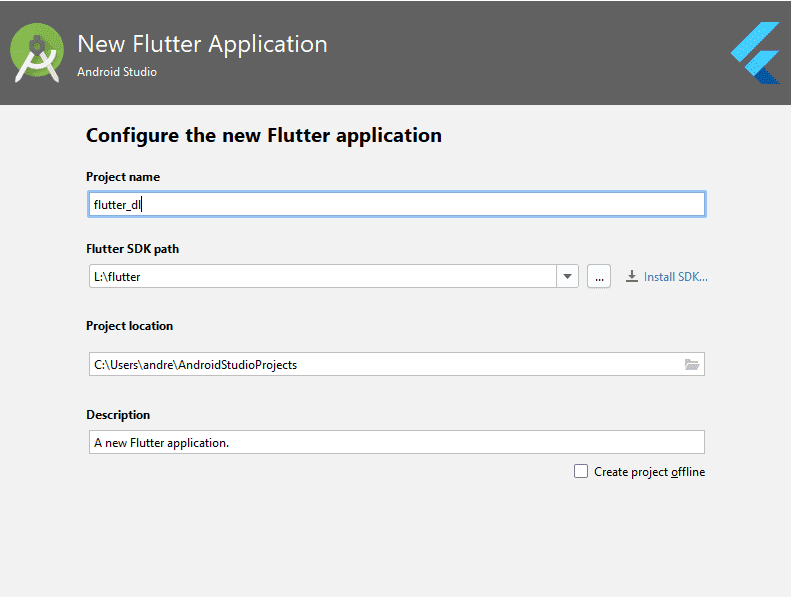Click the 'Configure the new Flutter application' heading
791x597 pixels.
[264, 136]
